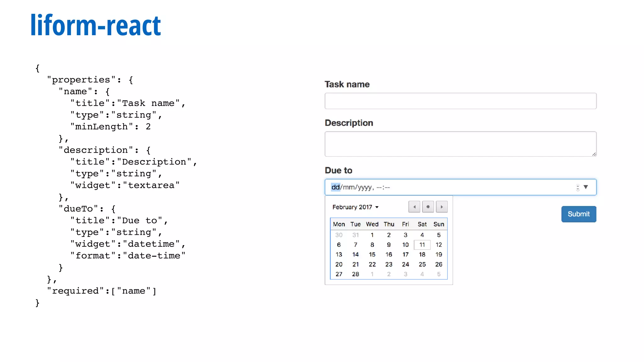Image resolution: width=644 pixels, height=362 pixels.
Task: Choose February 28 in the calendar
Action: [x=355, y=274]
